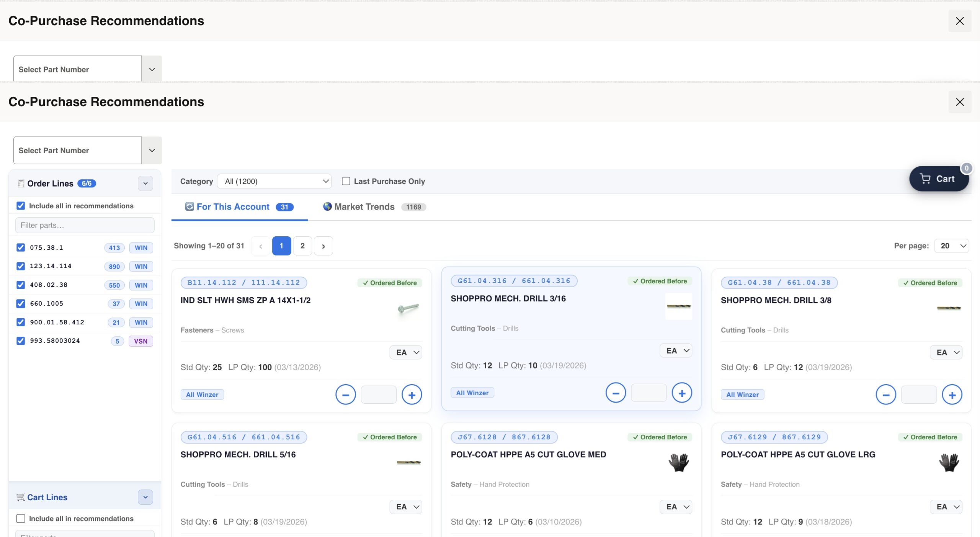Click the refresh icon on For This Account
The image size is (980, 537).
tap(189, 207)
